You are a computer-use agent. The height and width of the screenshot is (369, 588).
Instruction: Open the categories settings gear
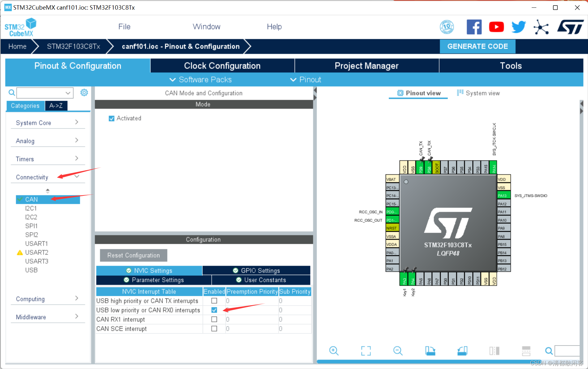tap(84, 92)
